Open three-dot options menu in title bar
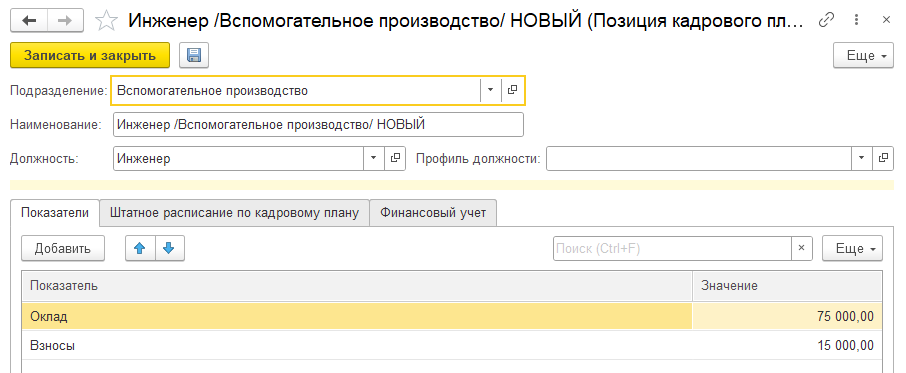906x373 pixels. point(856,21)
